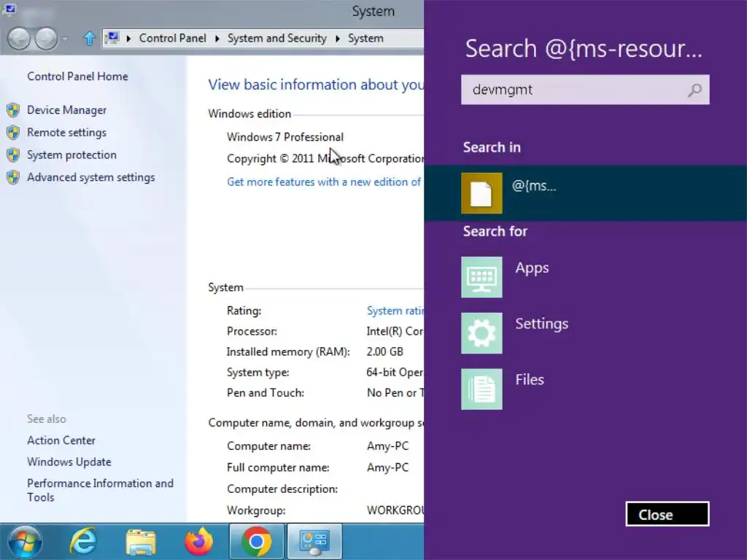Click View basic information heading
Screen dimensions: 747x560
[x=315, y=85]
